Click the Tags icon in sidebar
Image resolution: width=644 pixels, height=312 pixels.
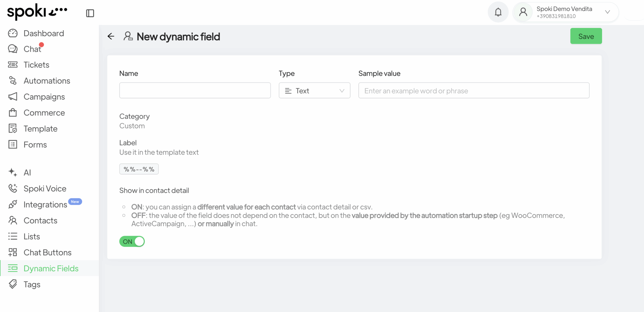coord(13,284)
